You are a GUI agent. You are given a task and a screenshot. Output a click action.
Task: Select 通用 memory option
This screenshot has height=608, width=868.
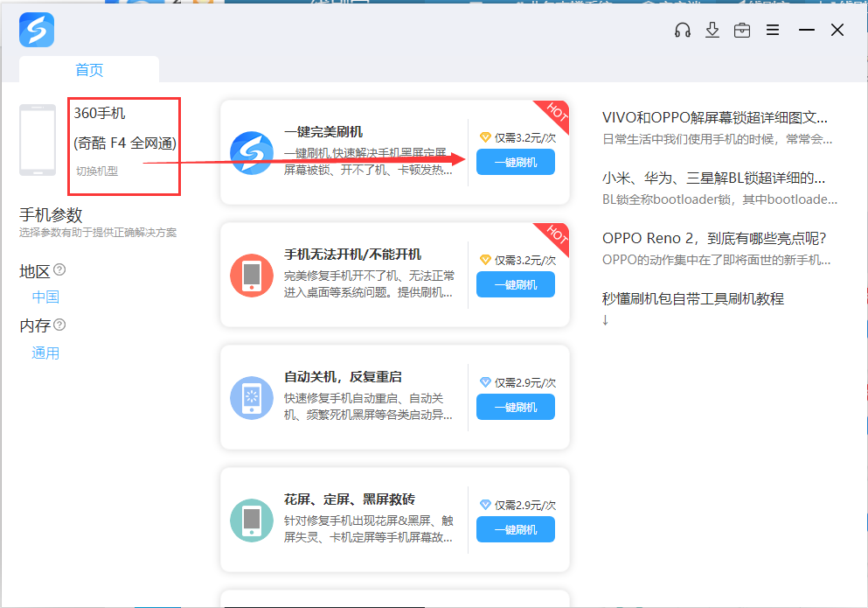(x=45, y=353)
